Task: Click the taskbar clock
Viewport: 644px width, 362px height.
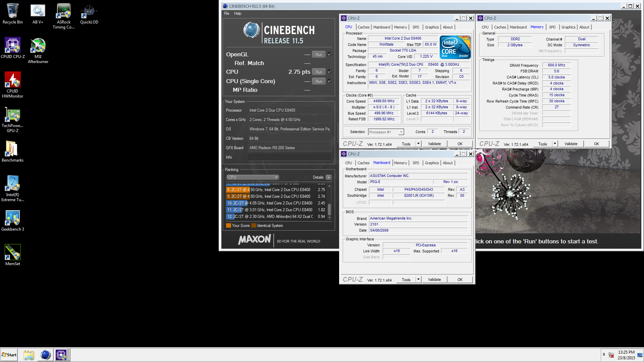Action: pos(626,355)
